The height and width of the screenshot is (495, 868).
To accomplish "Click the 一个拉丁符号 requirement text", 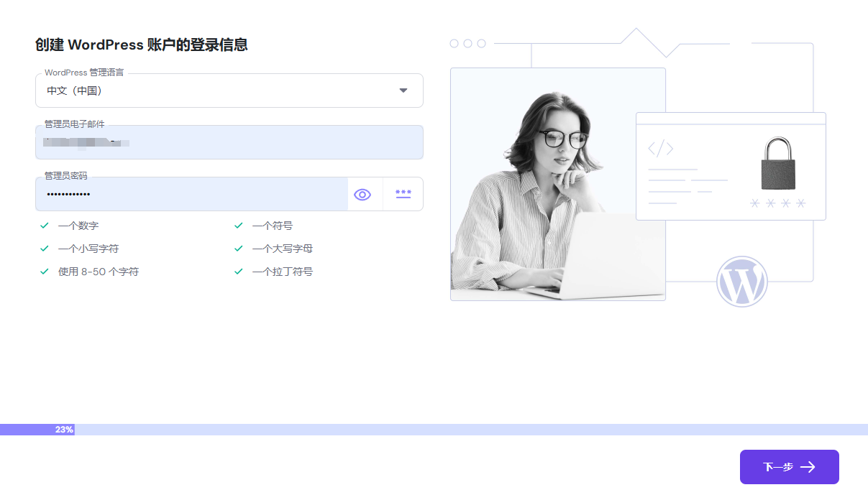I will pyautogui.click(x=283, y=272).
